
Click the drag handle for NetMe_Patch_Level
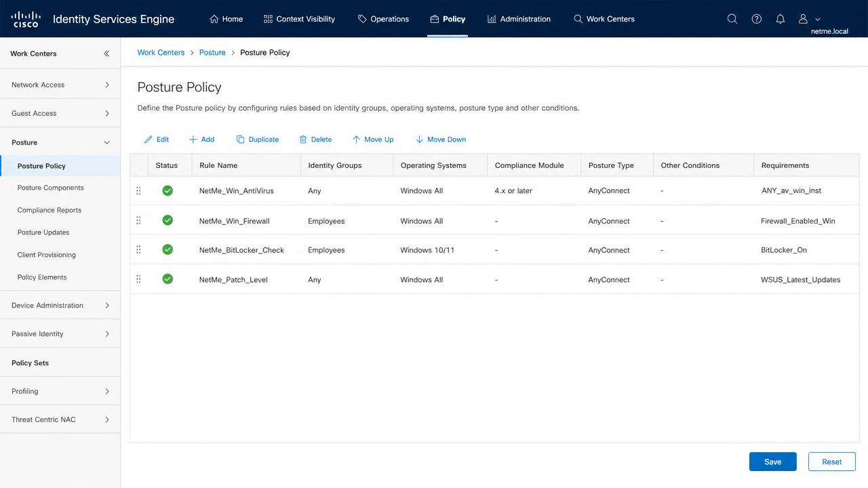pos(138,279)
